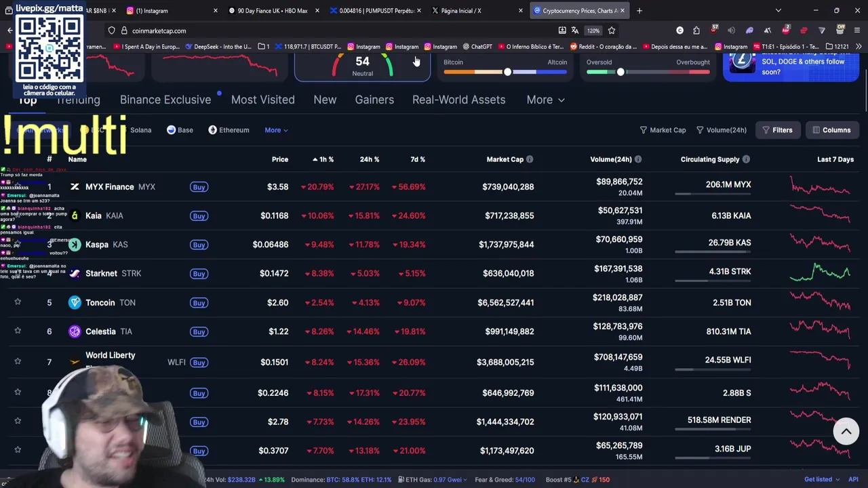Open the Market Cap filter dropdown
The width and height of the screenshot is (868, 488).
click(663, 130)
